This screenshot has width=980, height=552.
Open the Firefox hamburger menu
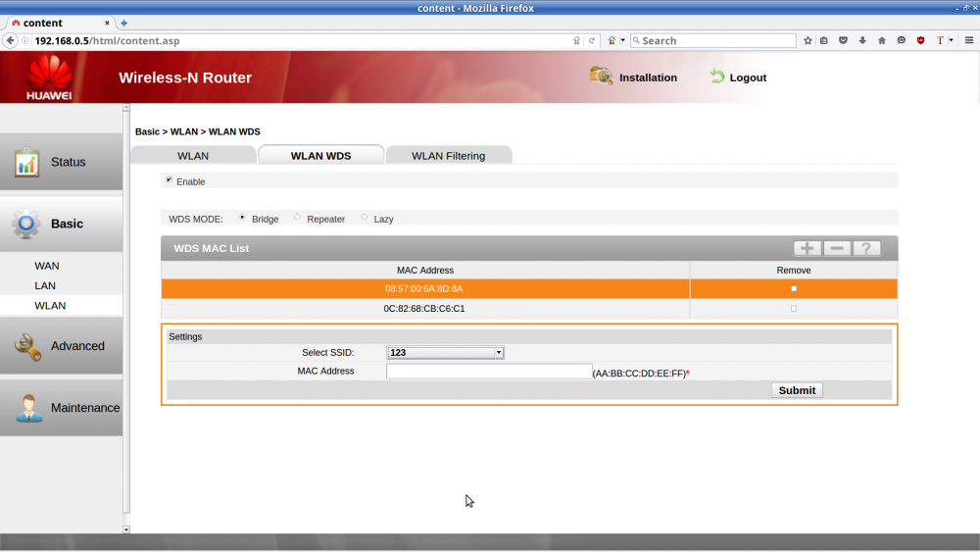pyautogui.click(x=967, y=40)
